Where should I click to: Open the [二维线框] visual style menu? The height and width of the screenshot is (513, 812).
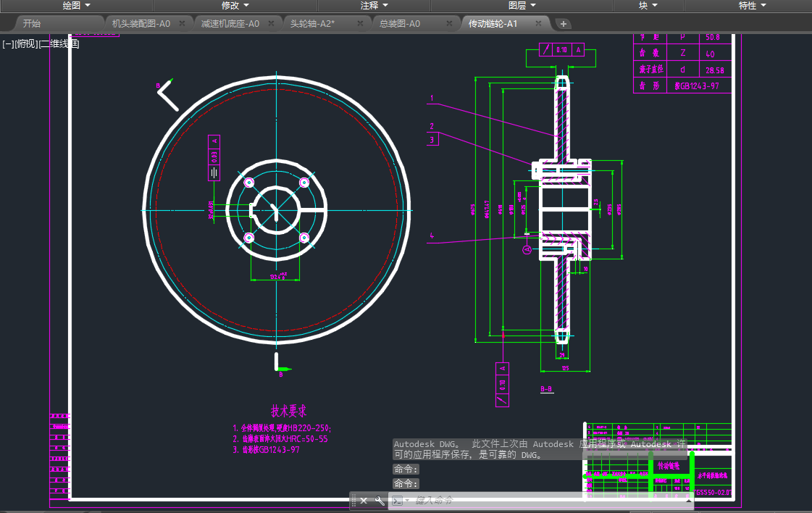tap(59, 44)
